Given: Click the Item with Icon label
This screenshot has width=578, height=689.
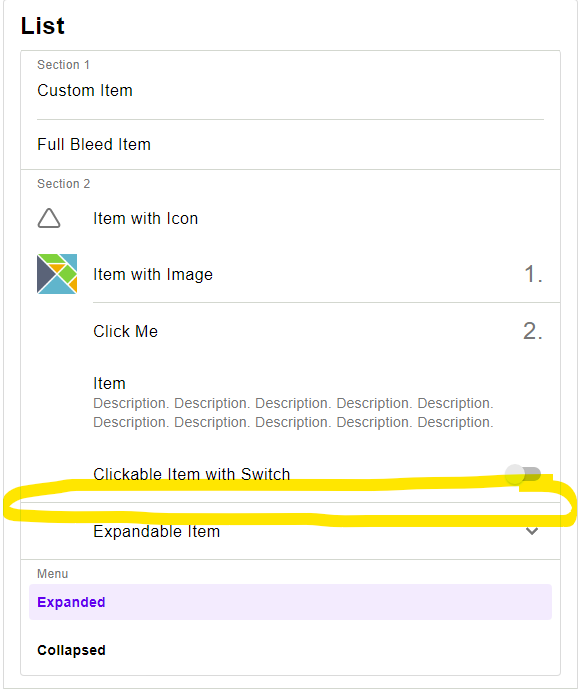Looking at the screenshot, I should click(145, 218).
